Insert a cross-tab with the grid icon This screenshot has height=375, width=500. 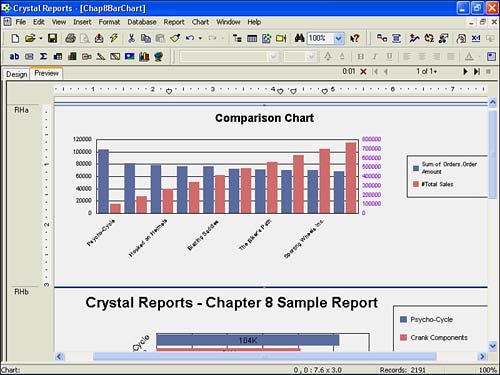click(58, 57)
